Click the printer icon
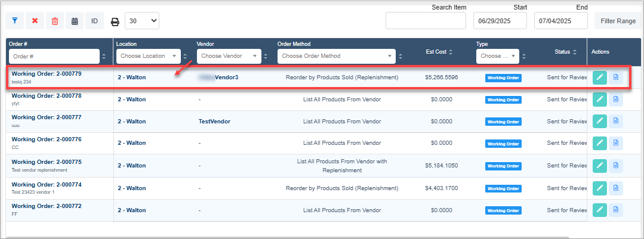 click(115, 21)
